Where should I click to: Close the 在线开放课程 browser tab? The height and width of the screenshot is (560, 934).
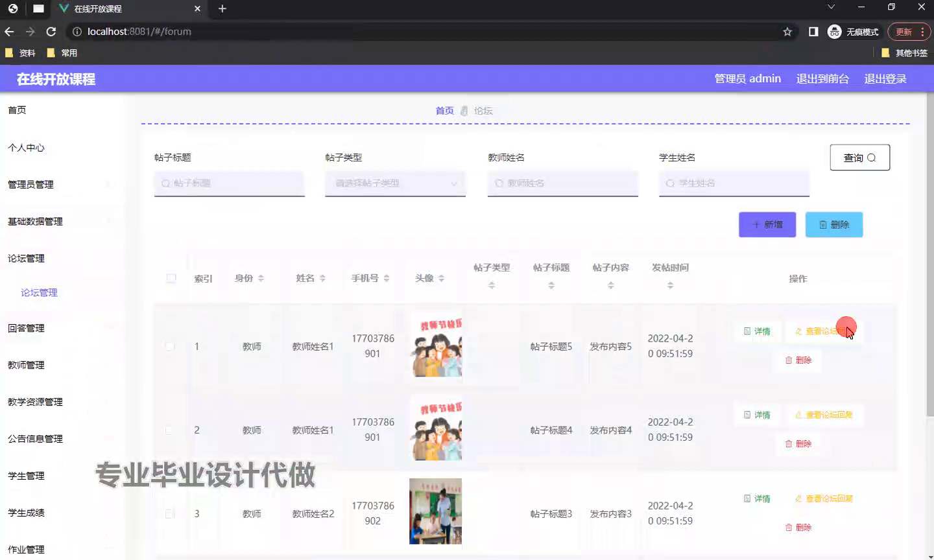pyautogui.click(x=198, y=8)
